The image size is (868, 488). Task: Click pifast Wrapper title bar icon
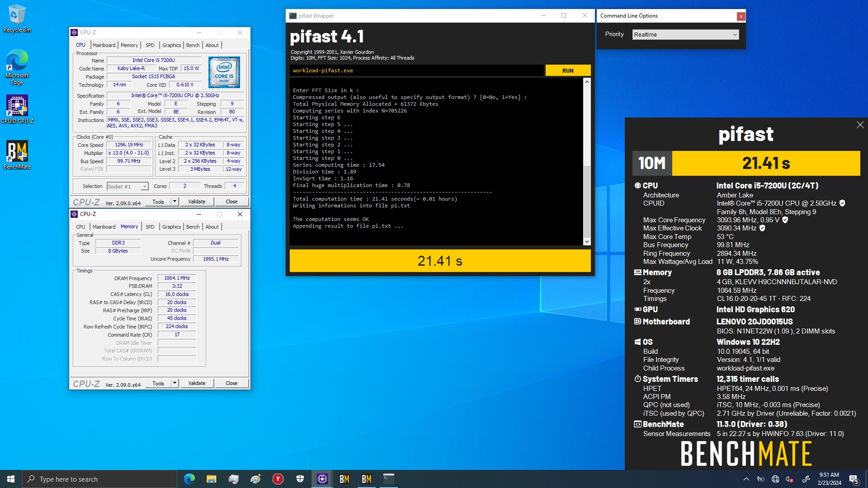293,16
